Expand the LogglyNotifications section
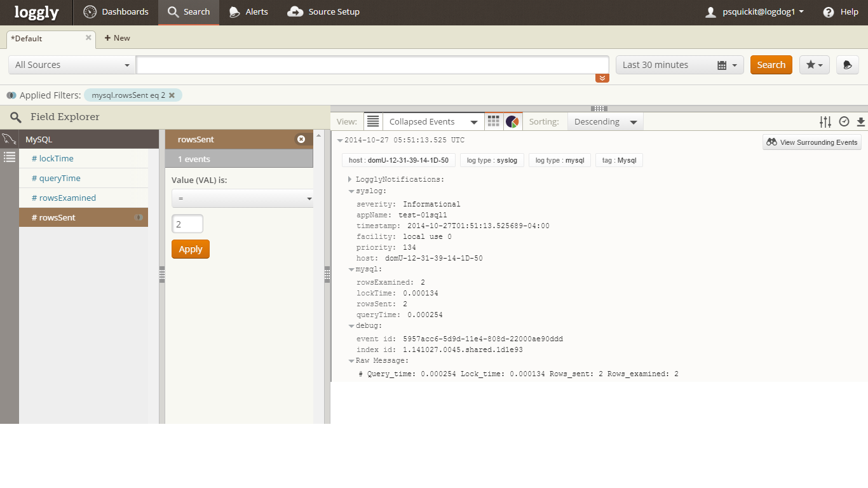Viewport: 868px width, 488px height. click(349, 180)
